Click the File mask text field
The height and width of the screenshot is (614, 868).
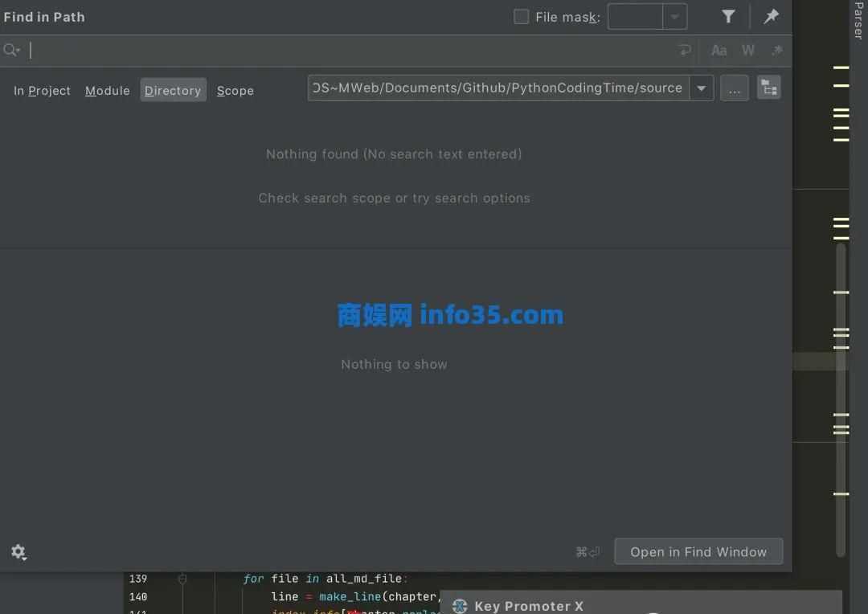[x=636, y=17]
